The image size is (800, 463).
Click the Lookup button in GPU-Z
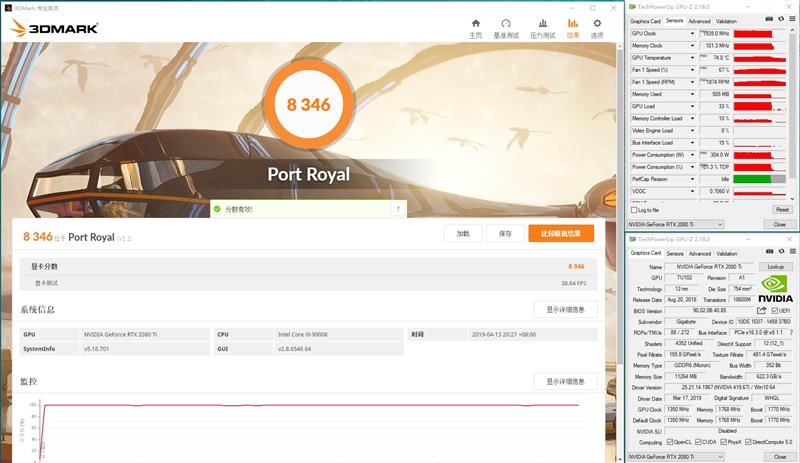coord(776,266)
